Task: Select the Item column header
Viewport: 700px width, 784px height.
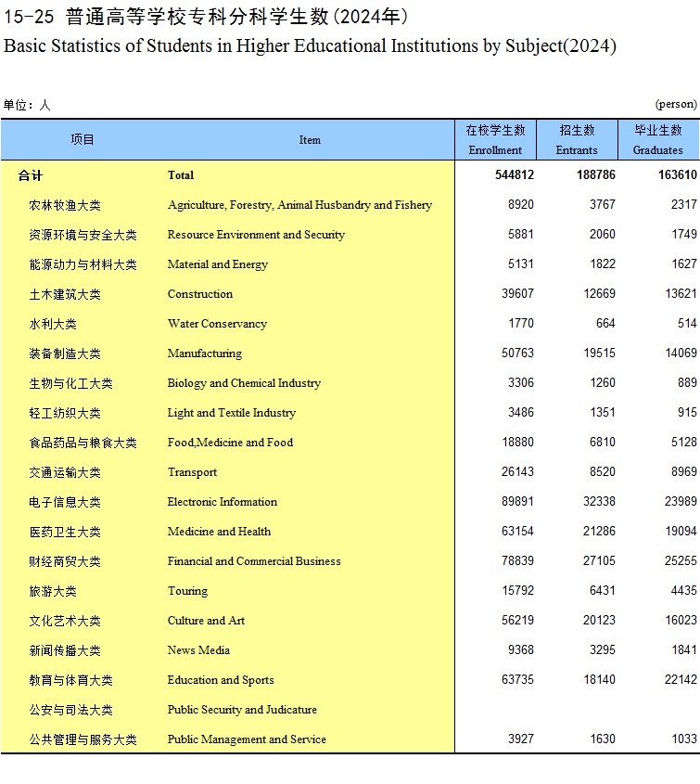Action: 310,140
